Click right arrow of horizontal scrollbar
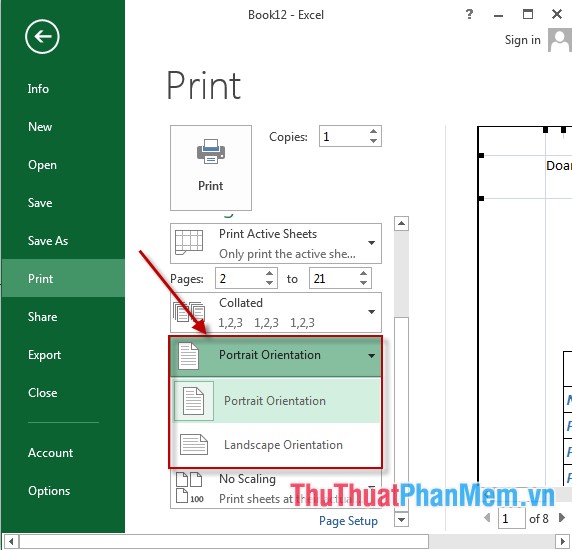 click(562, 542)
